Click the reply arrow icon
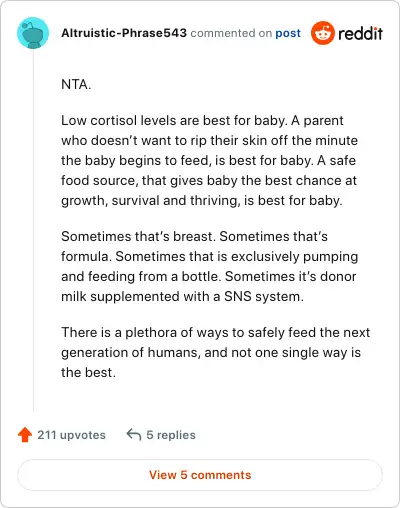The height and width of the screenshot is (508, 400). point(134,435)
